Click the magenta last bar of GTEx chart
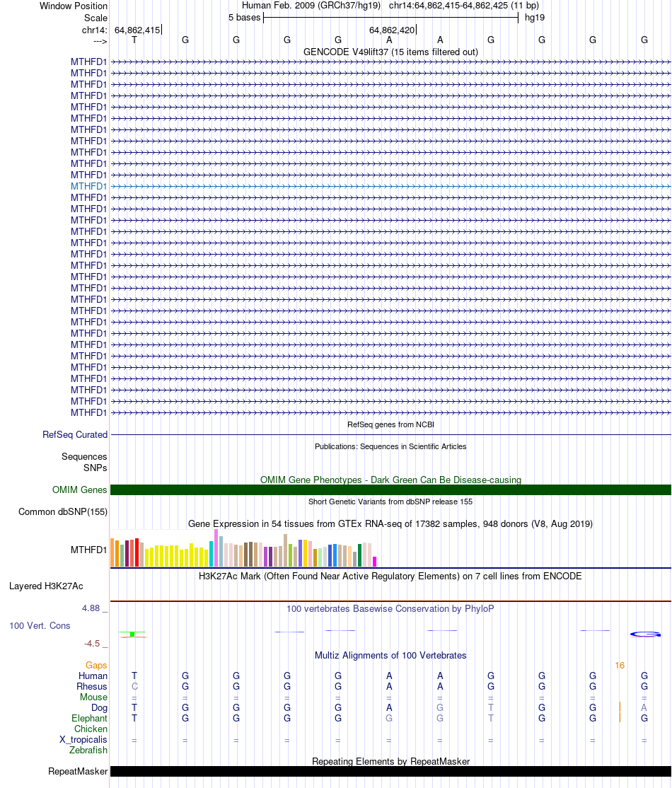Image resolution: width=672 pixels, height=788 pixels. (x=374, y=562)
